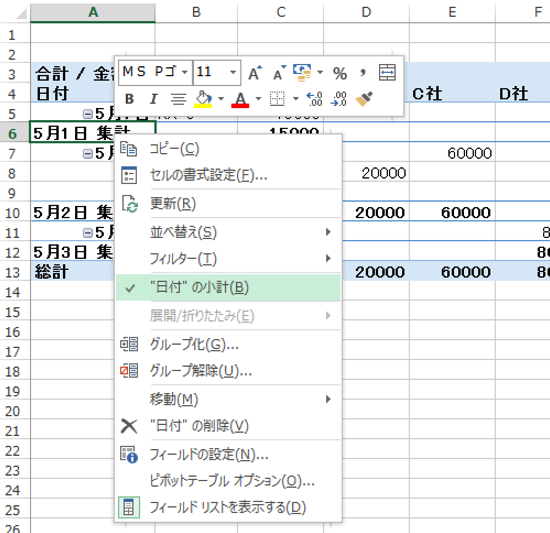This screenshot has height=533, width=550.
Task: Open fill color dropdown arrow
Action: coord(221,99)
